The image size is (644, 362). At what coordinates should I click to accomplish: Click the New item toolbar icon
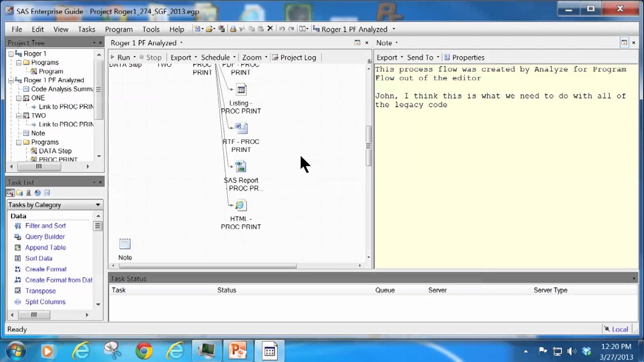198,29
